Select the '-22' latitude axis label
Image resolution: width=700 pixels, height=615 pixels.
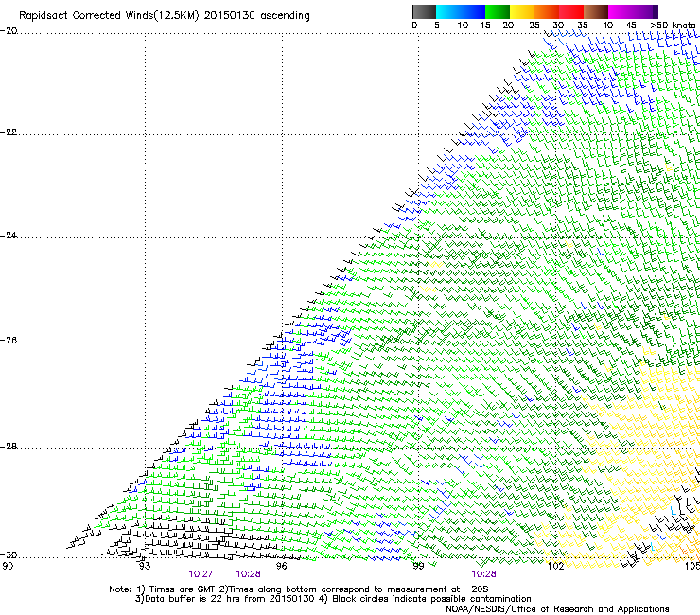[9, 132]
